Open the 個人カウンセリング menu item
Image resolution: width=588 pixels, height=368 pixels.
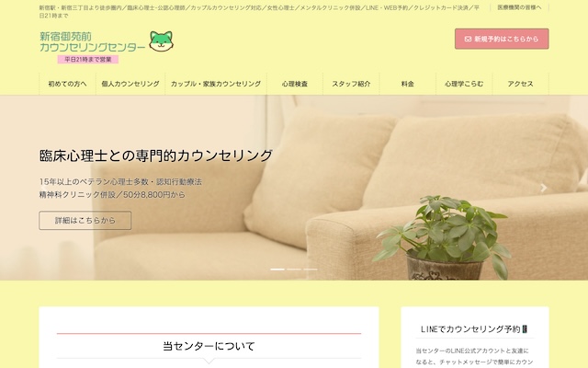tap(130, 84)
